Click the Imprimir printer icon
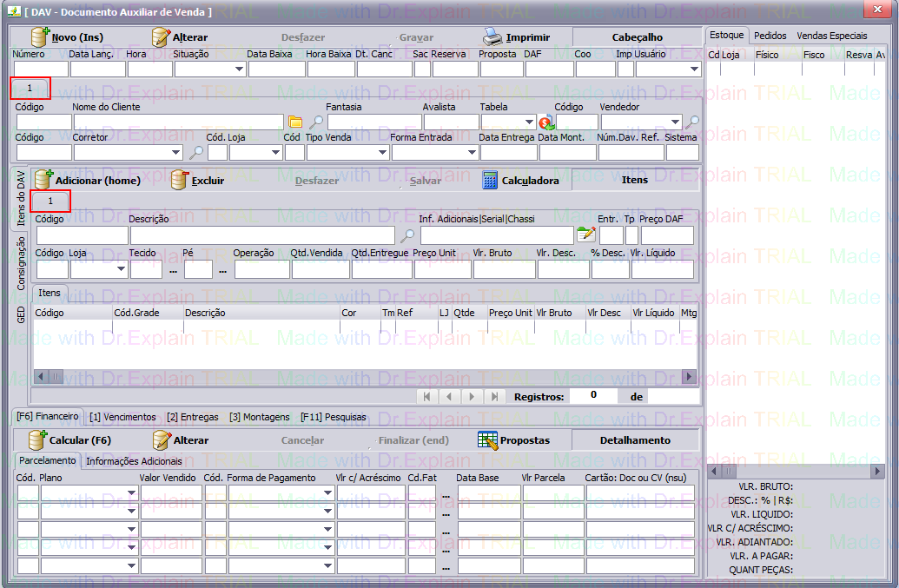 tap(493, 37)
